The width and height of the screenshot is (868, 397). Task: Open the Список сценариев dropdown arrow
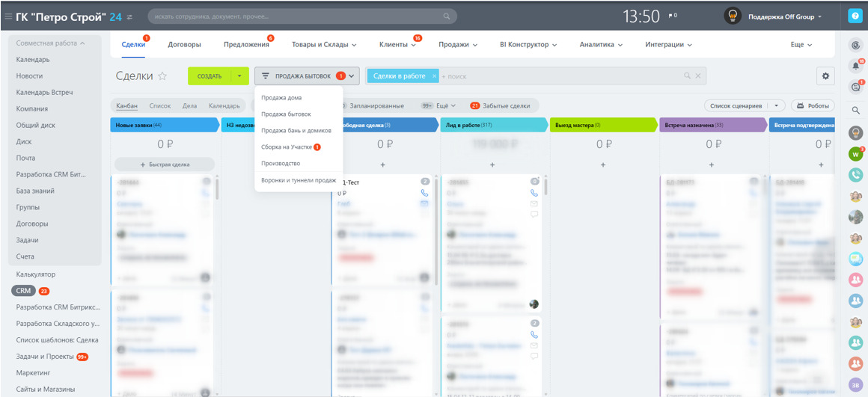coord(777,105)
